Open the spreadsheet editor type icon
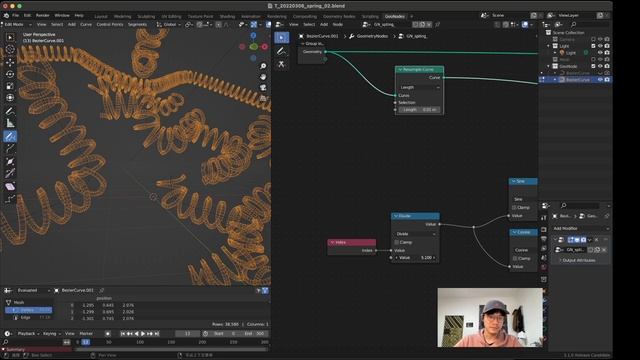Screen dimensions: 640x360 pyautogui.click(x=8, y=290)
